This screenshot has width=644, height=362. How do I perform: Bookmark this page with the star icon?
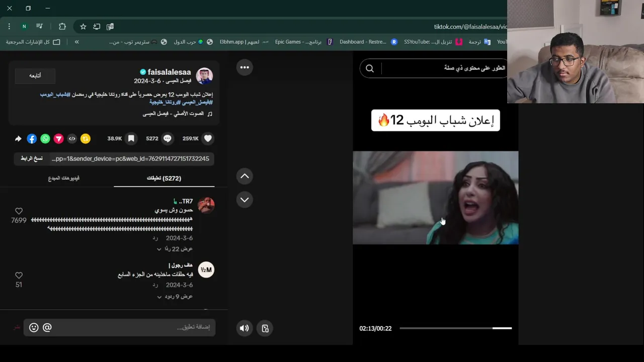pos(83,27)
